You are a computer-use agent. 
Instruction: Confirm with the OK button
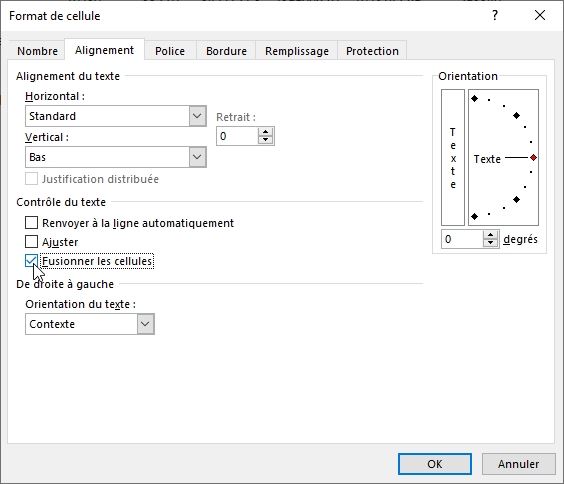(435, 464)
